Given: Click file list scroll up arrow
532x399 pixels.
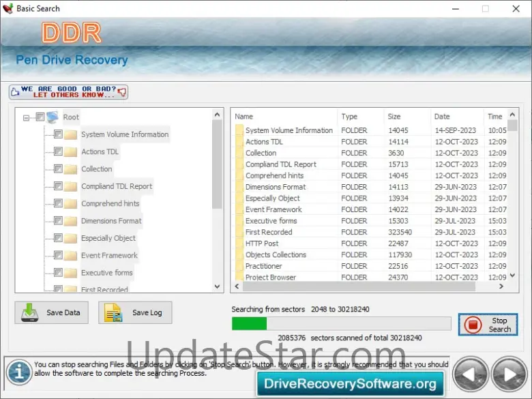Looking at the screenshot, I should (x=513, y=115).
